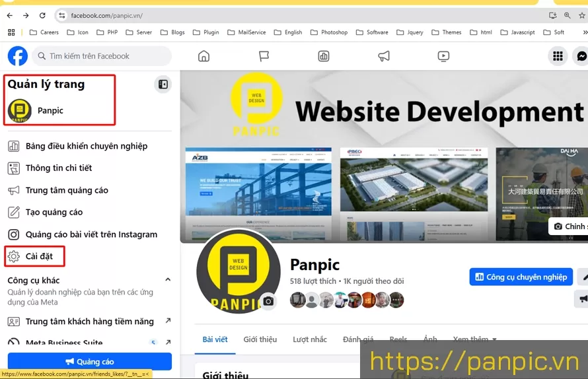588x379 pixels.
Task: Open Quảng cáo bài viết trên Instagram
Action: 90,234
